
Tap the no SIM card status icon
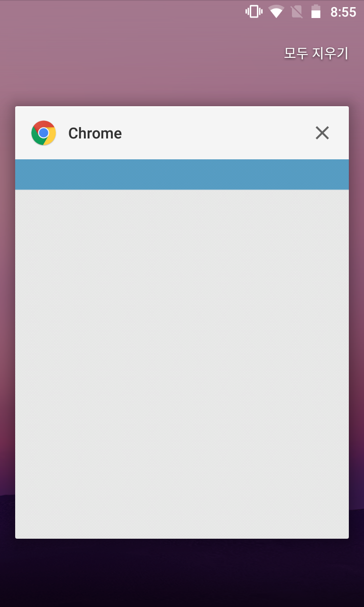coord(297,12)
